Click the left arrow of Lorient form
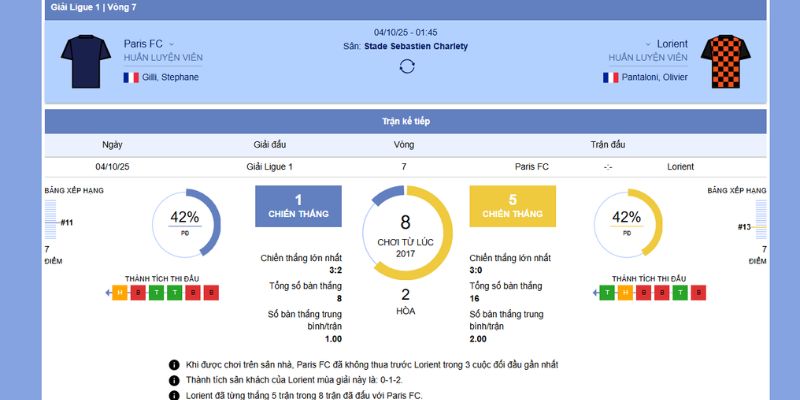The height and width of the screenshot is (400, 800). point(595,293)
